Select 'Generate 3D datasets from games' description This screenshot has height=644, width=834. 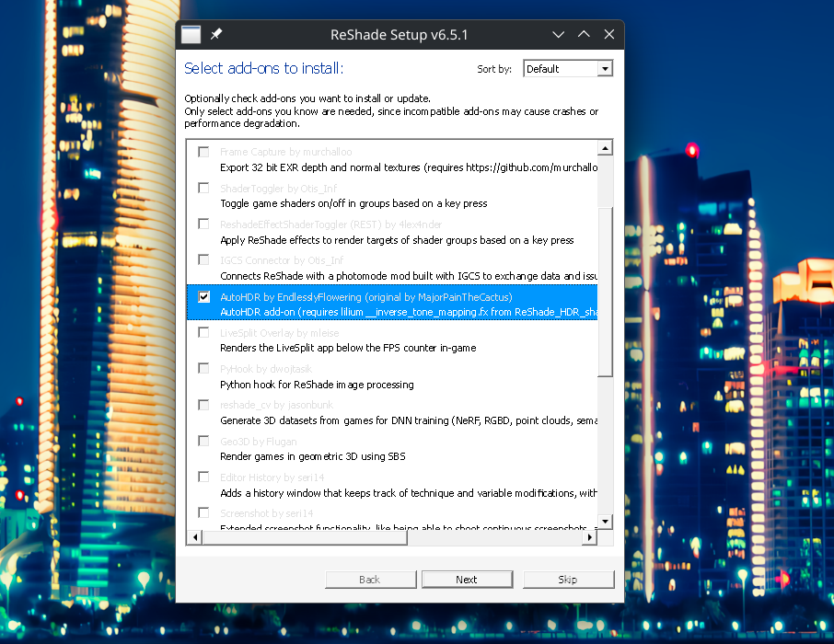[409, 420]
